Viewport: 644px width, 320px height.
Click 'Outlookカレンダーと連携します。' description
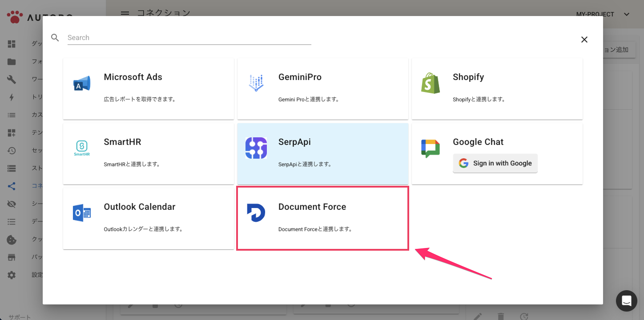point(143,229)
